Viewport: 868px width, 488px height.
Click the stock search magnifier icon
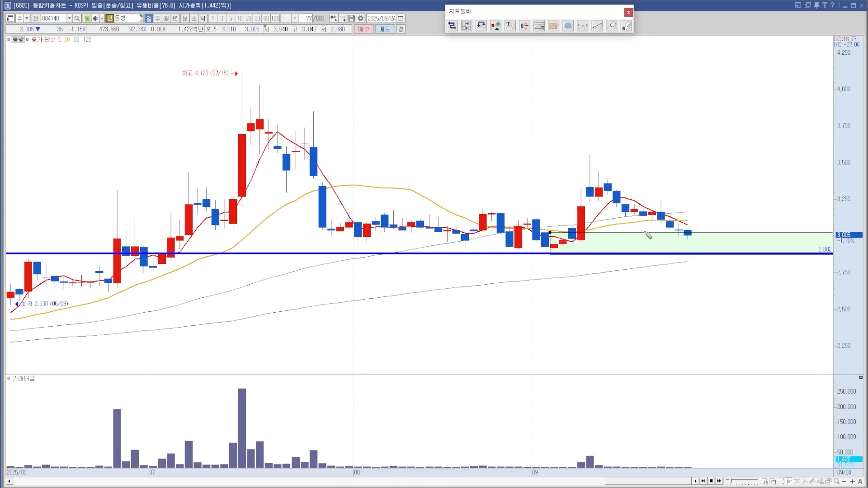77,18
